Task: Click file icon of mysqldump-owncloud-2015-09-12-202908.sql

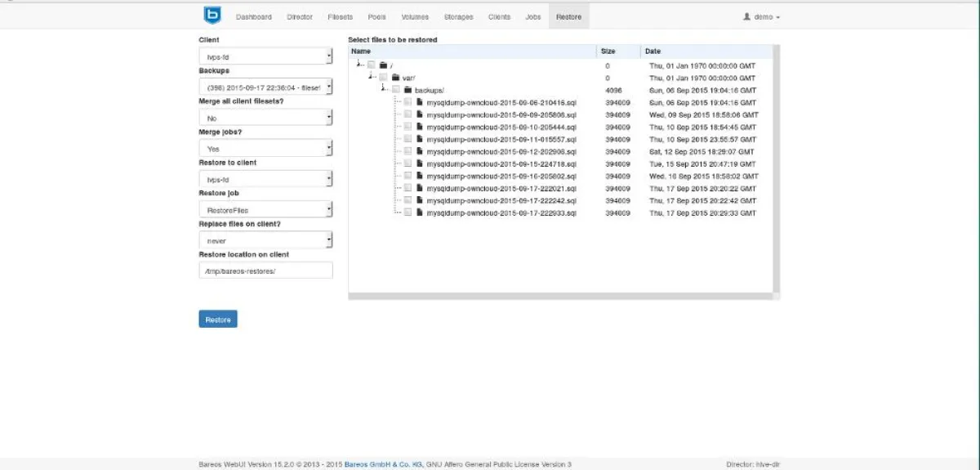Action: click(420, 151)
